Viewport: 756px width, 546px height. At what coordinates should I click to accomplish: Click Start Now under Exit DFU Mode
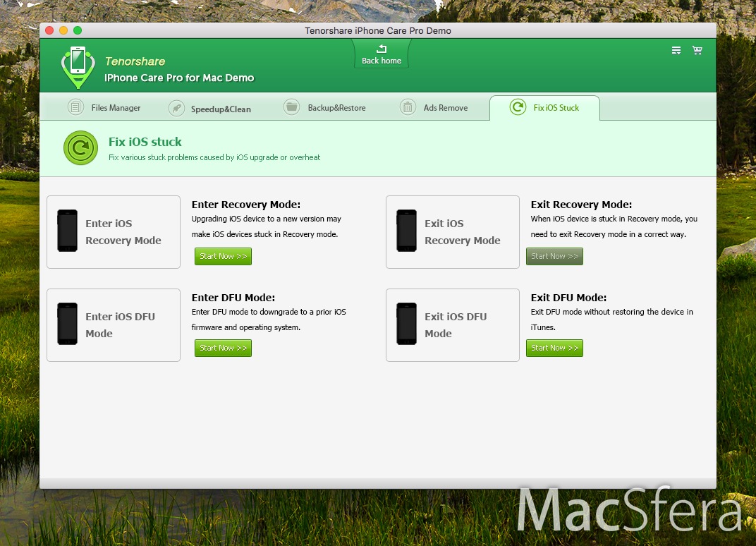(x=554, y=348)
